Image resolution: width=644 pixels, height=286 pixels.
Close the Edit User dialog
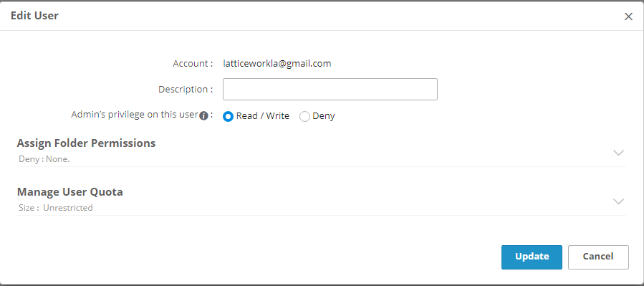(x=628, y=16)
